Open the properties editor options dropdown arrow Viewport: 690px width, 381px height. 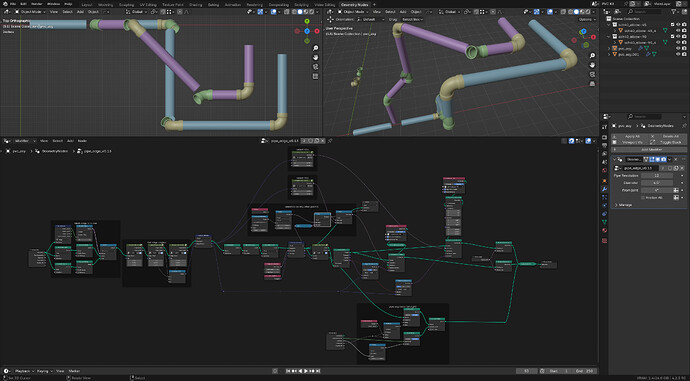pyautogui.click(x=684, y=117)
